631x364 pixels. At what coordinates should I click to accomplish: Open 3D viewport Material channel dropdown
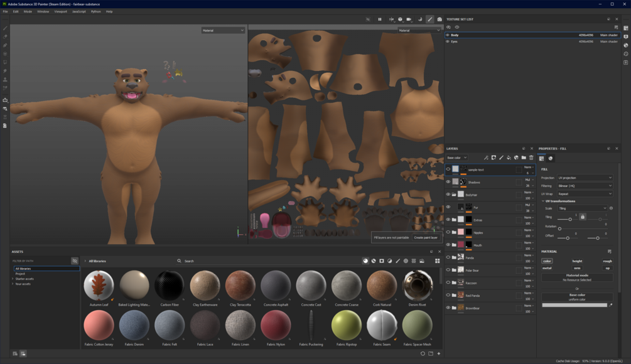(223, 30)
